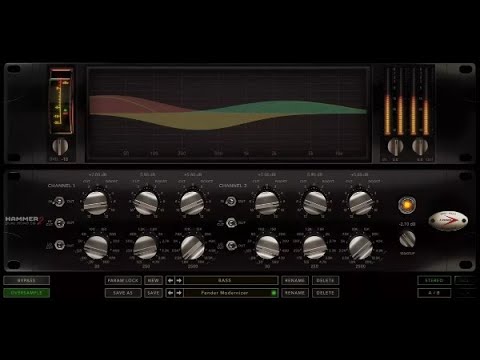
Task: Go to next preset after Fender Modernizer
Action: pos(179,293)
